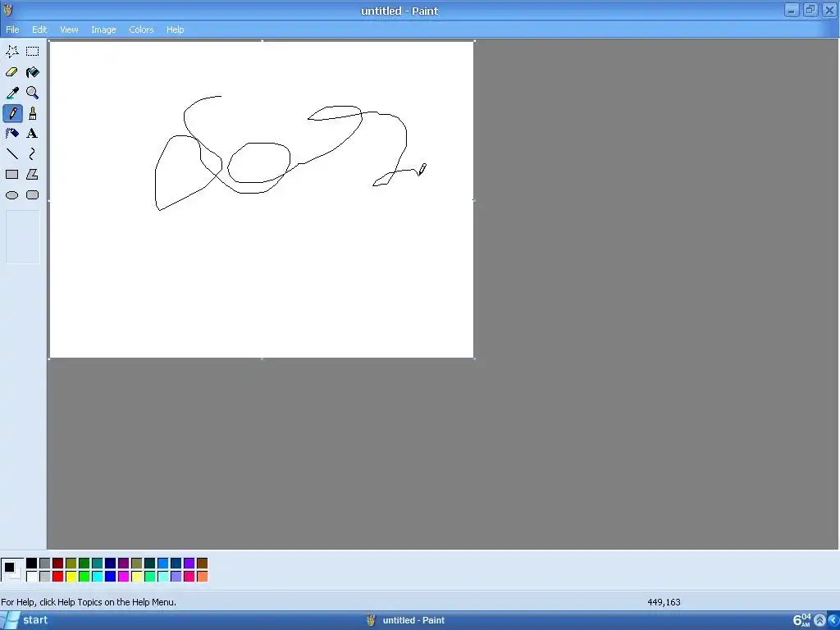Select the teal palette swatch
The image size is (840, 630).
click(97, 563)
